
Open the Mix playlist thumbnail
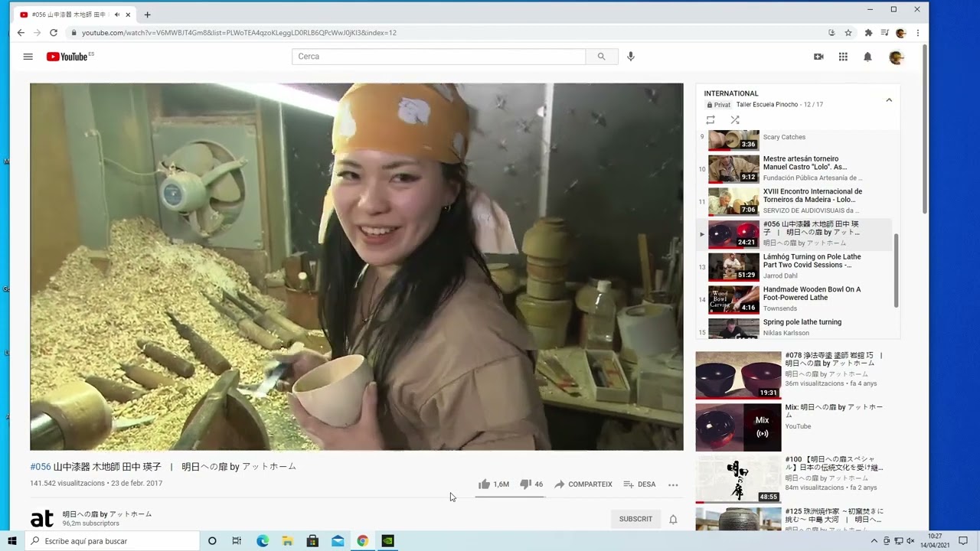(738, 427)
